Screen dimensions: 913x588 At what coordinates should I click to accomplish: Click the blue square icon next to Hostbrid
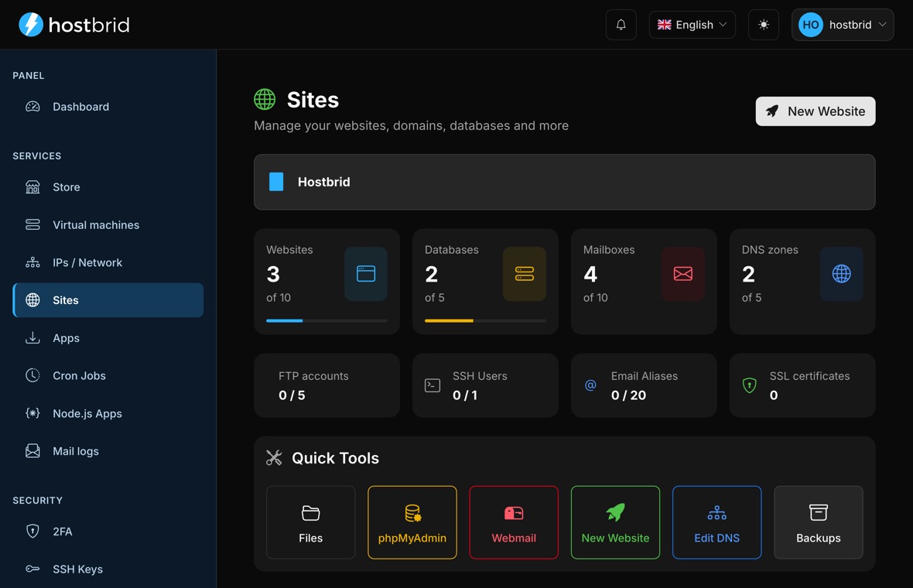click(276, 182)
